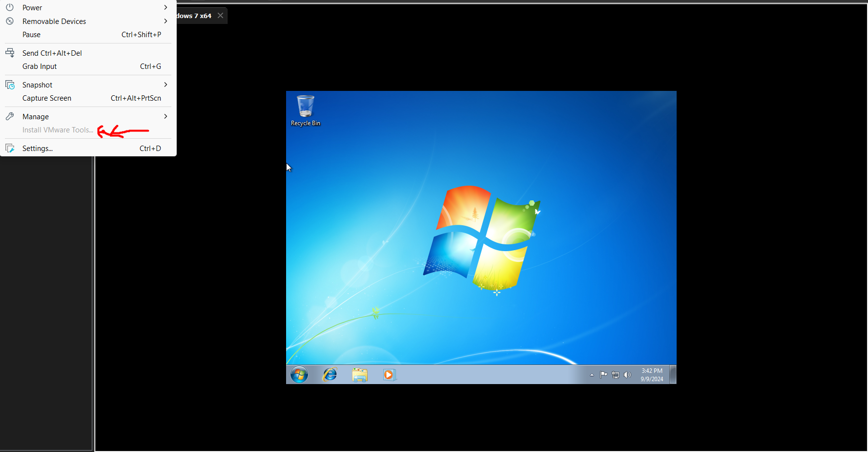Launch Internet Explorer from the taskbar
The width and height of the screenshot is (868, 452).
[330, 375]
